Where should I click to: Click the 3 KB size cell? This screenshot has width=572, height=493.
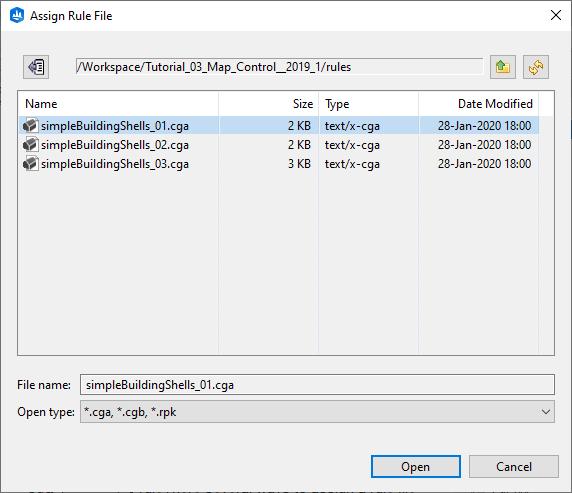coord(299,164)
